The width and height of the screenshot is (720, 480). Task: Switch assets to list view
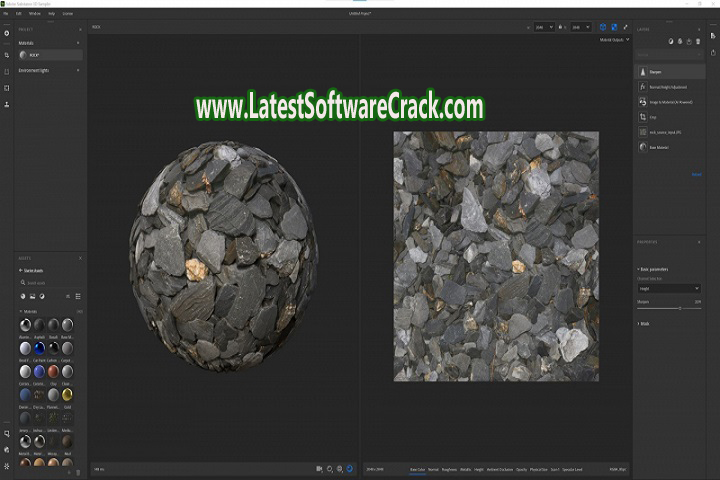tap(78, 297)
